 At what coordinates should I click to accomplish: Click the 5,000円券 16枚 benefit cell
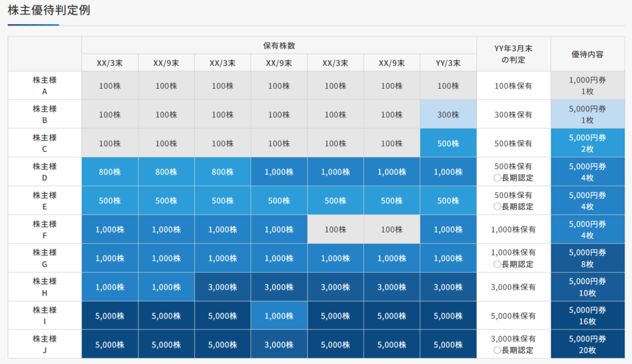click(588, 316)
